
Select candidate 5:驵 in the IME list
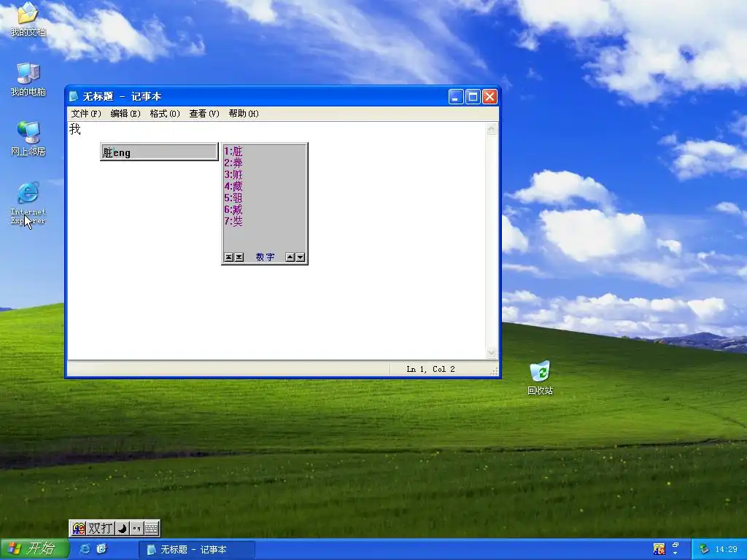[x=233, y=198]
